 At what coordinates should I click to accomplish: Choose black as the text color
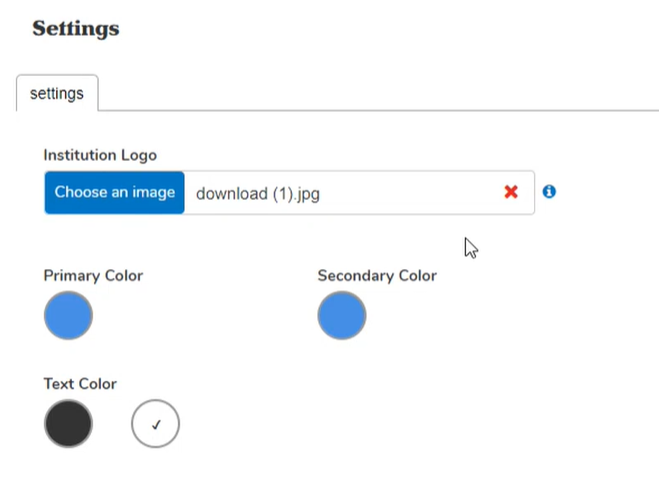point(68,424)
